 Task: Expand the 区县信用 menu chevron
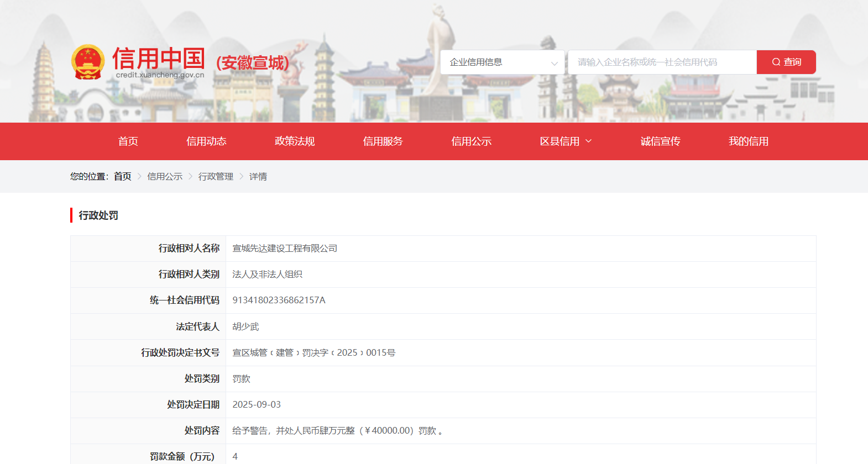(588, 141)
